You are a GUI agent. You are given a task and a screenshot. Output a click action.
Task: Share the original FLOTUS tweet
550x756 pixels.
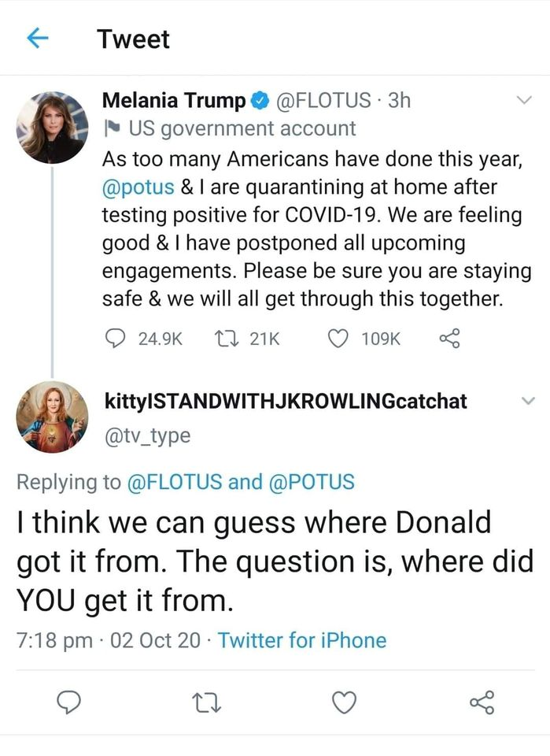point(448,339)
